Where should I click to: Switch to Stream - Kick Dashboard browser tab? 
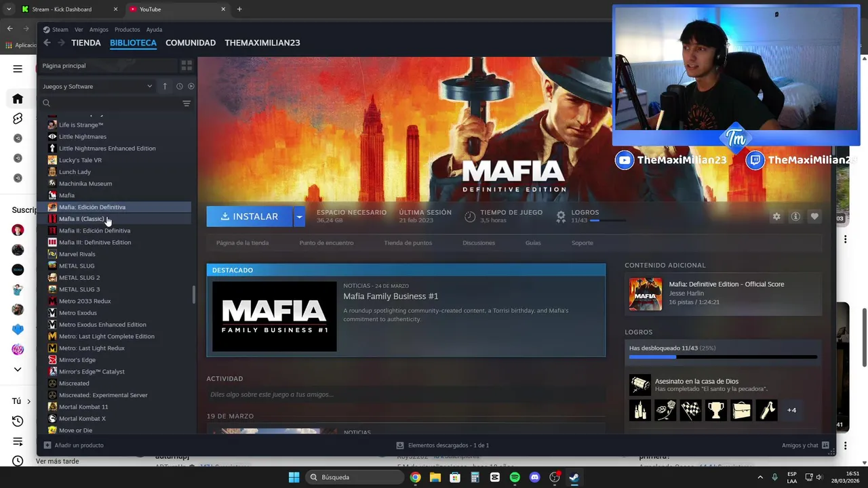point(70,9)
